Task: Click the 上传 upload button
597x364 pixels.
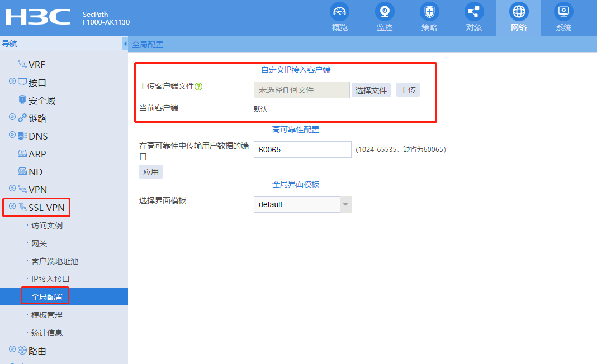Action: 408,90
